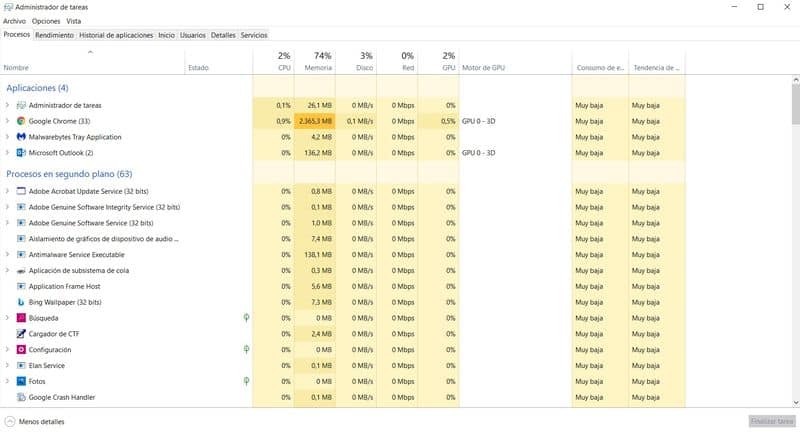
Task: Click the vertical scrollbar thumb
Action: [x=795, y=104]
